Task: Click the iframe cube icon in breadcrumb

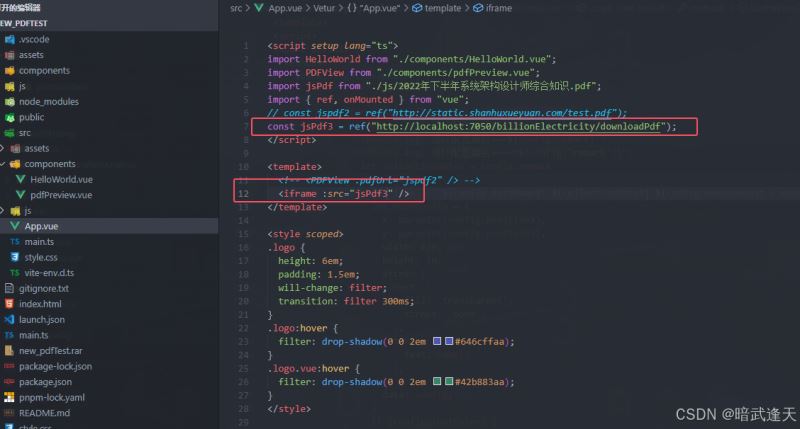Action: point(478,8)
